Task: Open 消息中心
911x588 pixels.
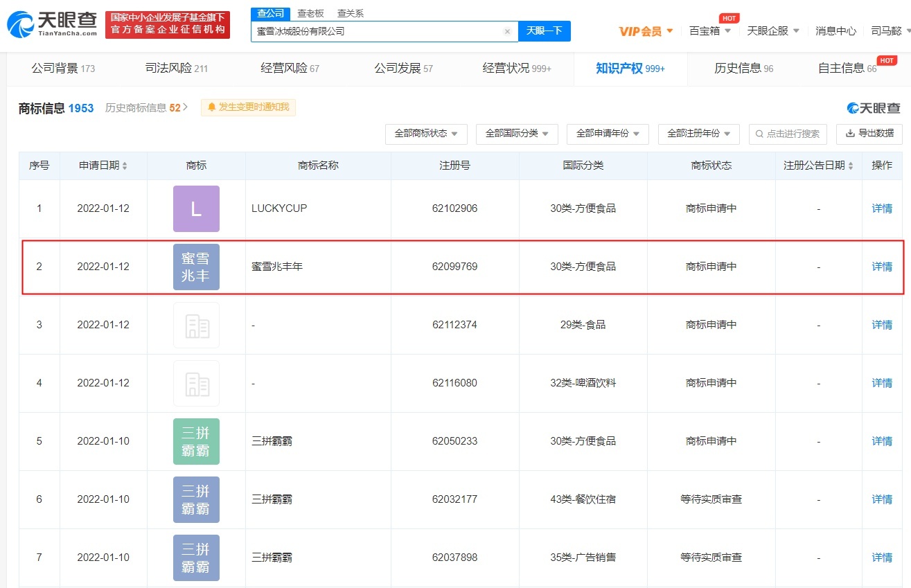Action: tap(835, 31)
